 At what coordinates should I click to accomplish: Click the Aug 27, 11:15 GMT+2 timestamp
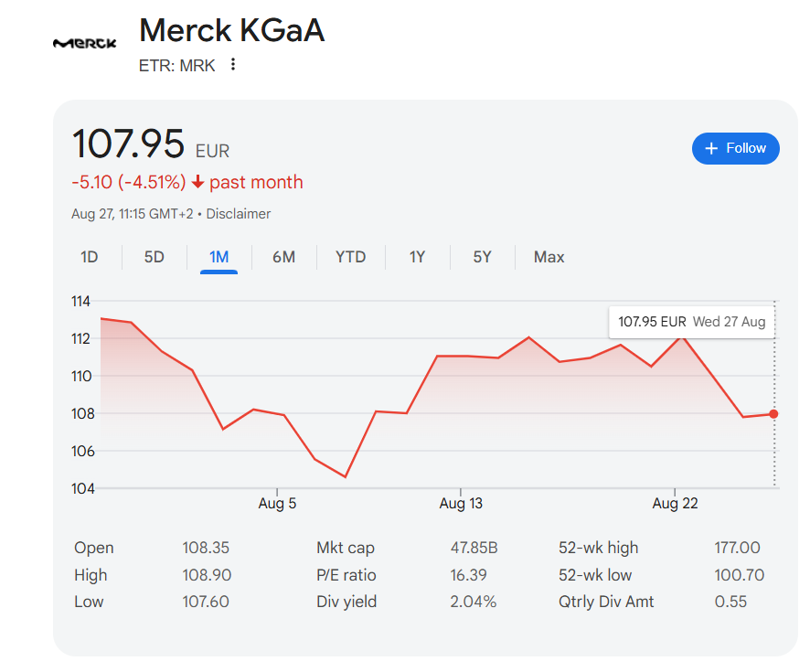click(x=133, y=214)
